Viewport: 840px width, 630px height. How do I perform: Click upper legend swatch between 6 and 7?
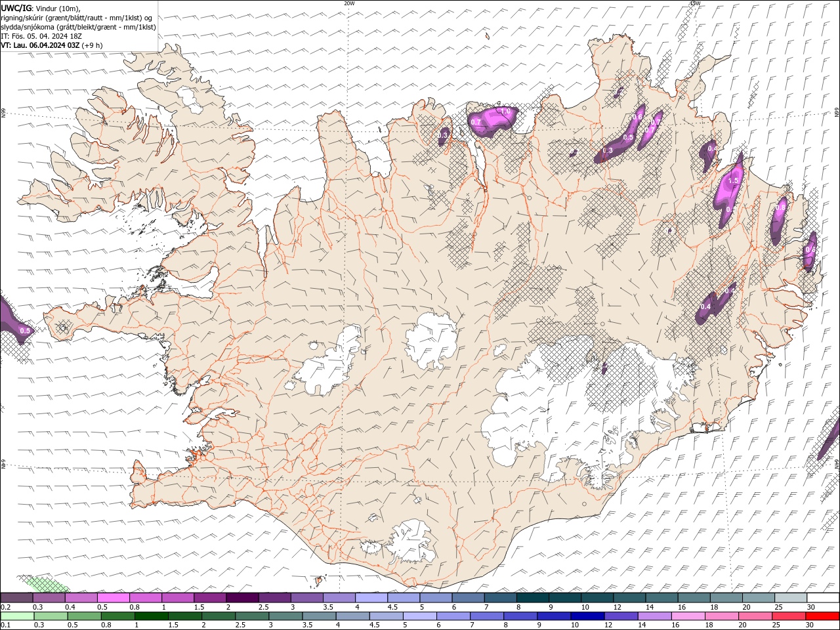tap(469, 597)
